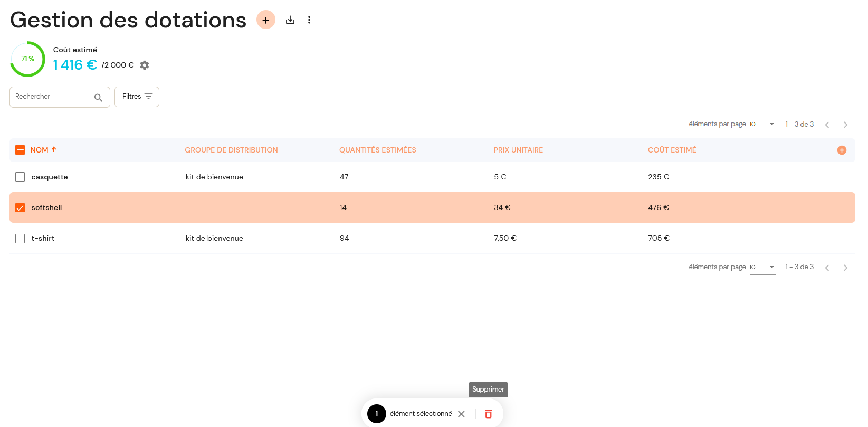Click quantity 47 cell
Viewport: 868px width, 427px height.
pyautogui.click(x=344, y=177)
